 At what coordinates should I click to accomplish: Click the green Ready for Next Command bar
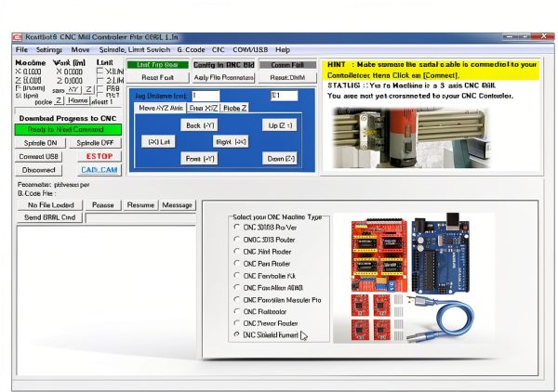(68, 130)
